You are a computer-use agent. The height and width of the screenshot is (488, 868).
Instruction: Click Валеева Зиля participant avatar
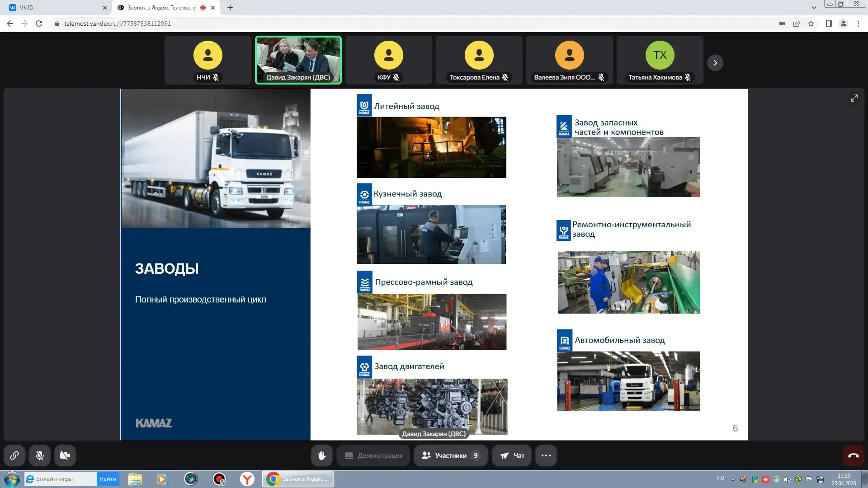pyautogui.click(x=570, y=55)
